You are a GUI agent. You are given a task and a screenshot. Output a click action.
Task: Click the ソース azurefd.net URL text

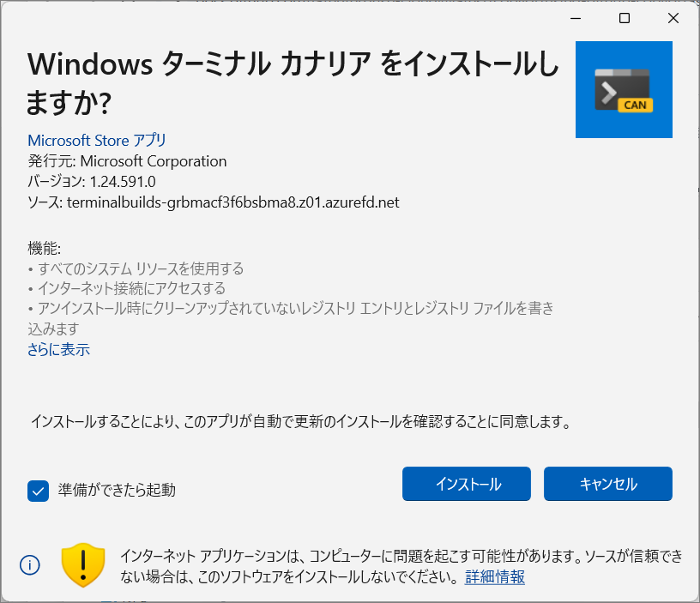[214, 202]
